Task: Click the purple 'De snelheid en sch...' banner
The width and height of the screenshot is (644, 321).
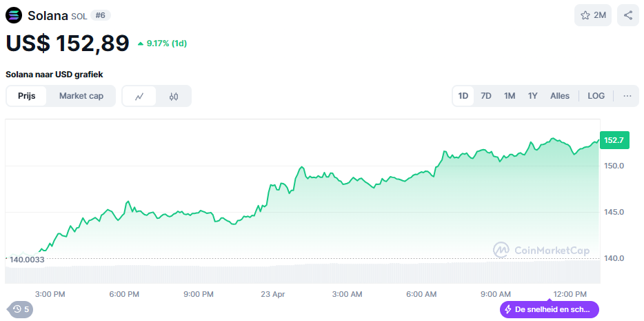Action: point(549,309)
